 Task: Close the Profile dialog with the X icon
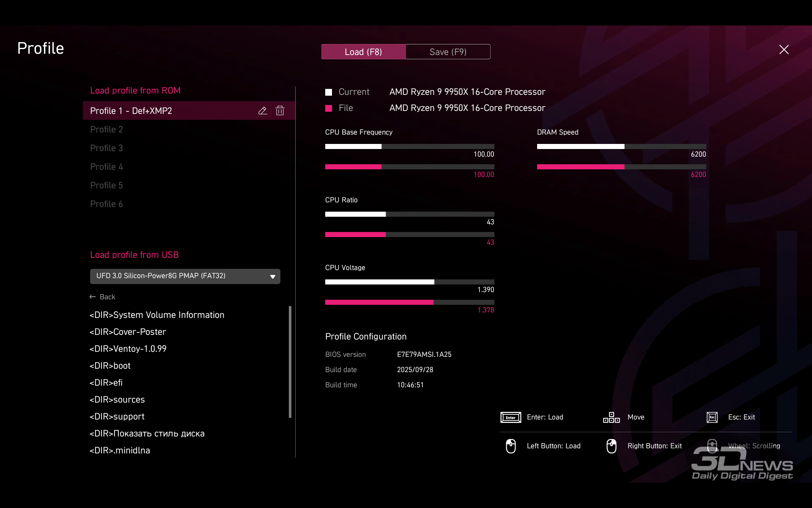(x=784, y=50)
